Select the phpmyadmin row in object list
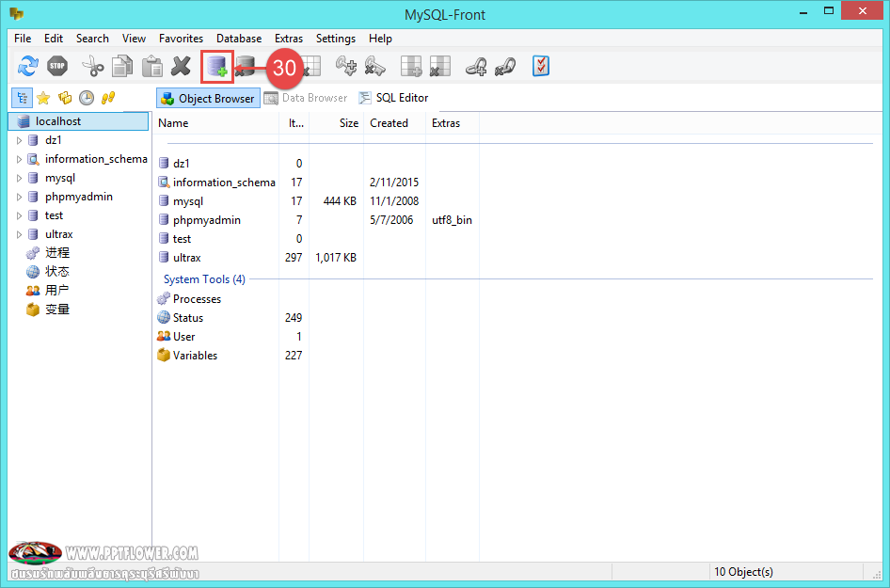Viewport: 890px width, 588px height. [x=207, y=220]
